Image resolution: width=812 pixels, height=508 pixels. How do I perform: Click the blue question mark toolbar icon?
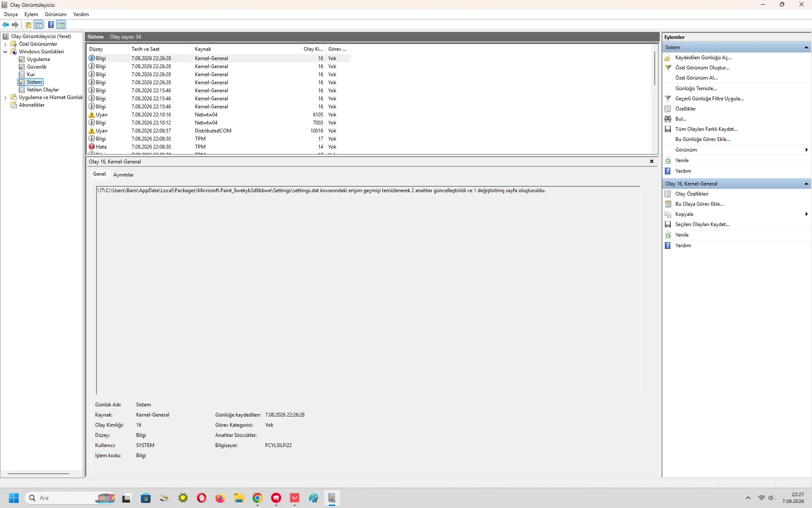(x=51, y=25)
